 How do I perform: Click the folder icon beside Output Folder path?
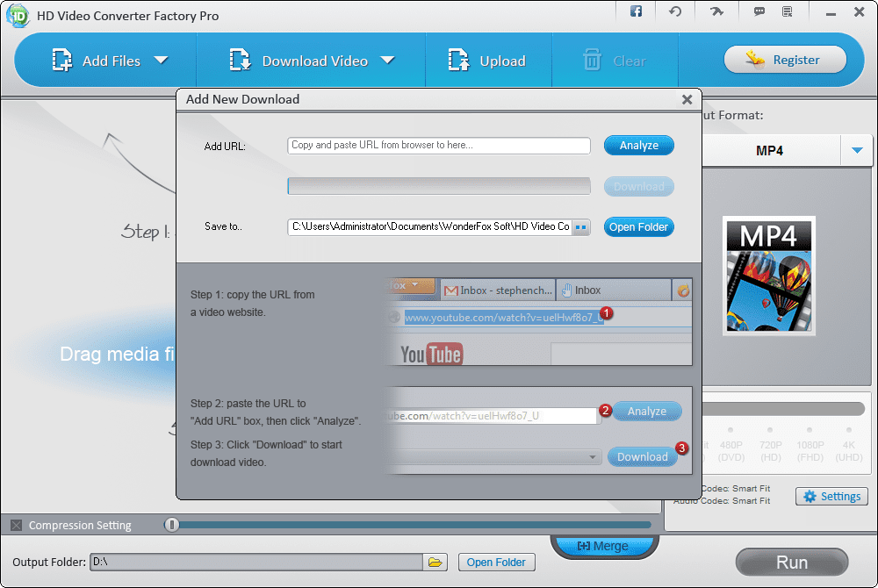pyautogui.click(x=435, y=562)
